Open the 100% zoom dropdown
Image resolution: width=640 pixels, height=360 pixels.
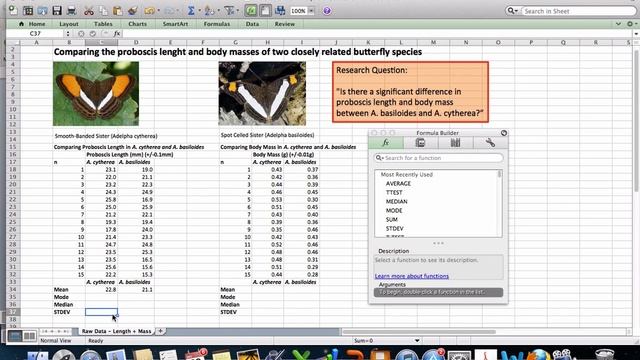(x=311, y=11)
